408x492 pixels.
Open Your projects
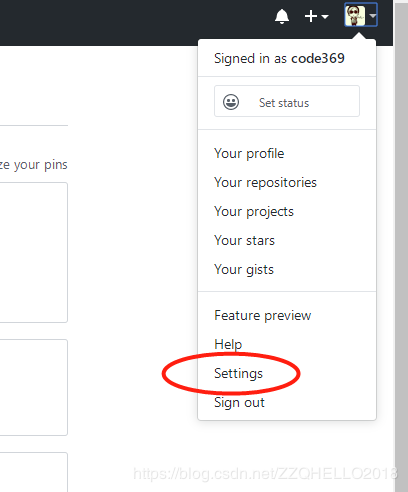[x=254, y=212]
